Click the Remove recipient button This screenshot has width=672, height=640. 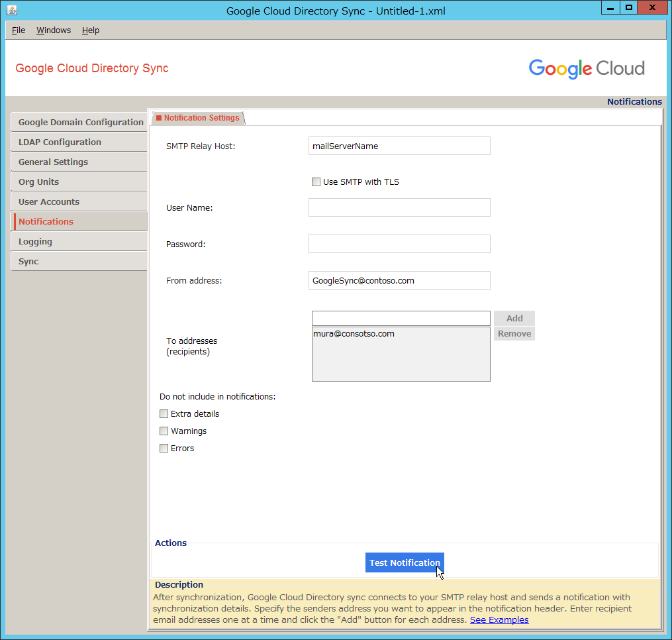point(514,334)
